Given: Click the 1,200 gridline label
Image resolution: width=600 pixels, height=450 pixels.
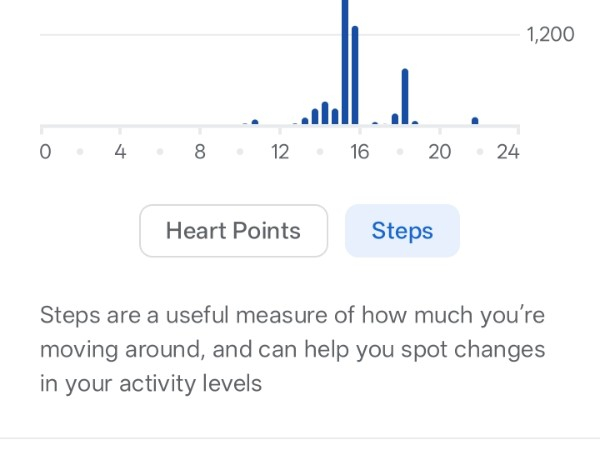Looking at the screenshot, I should coord(550,35).
